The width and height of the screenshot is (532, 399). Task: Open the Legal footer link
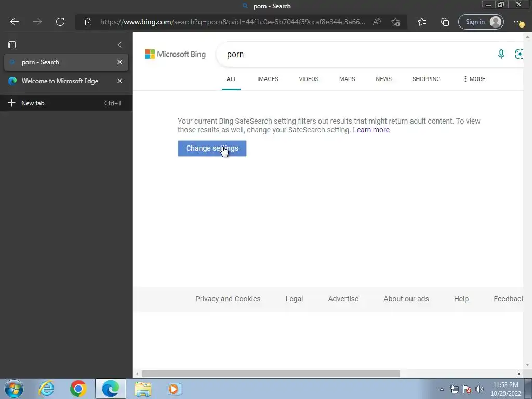tap(294, 299)
